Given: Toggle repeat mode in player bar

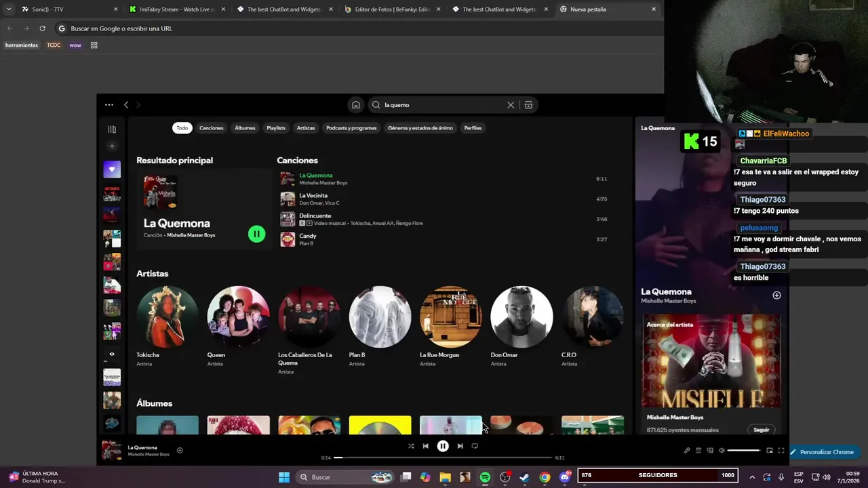Looking at the screenshot, I should (475, 446).
